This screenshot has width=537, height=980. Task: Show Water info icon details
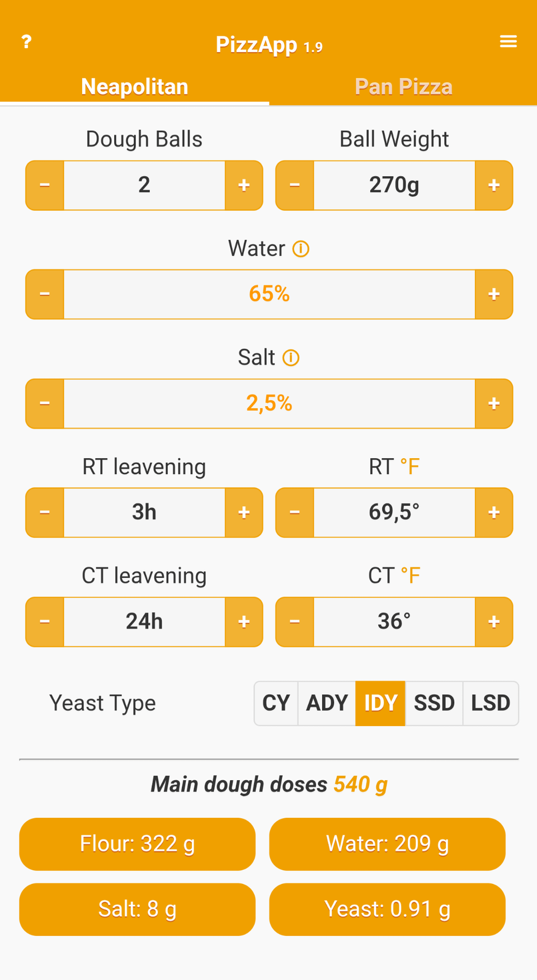(x=301, y=249)
